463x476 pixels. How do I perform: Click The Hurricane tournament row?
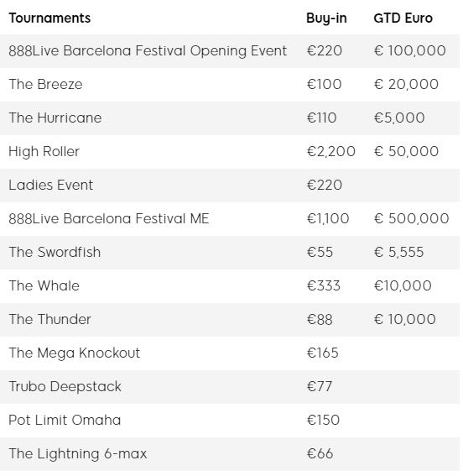pyautogui.click(x=230, y=118)
